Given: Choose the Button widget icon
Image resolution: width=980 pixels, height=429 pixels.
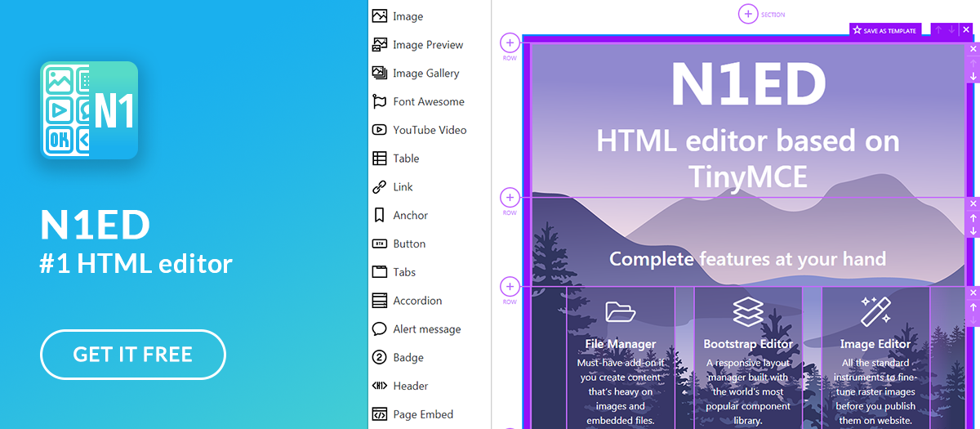Looking at the screenshot, I should click(x=379, y=244).
